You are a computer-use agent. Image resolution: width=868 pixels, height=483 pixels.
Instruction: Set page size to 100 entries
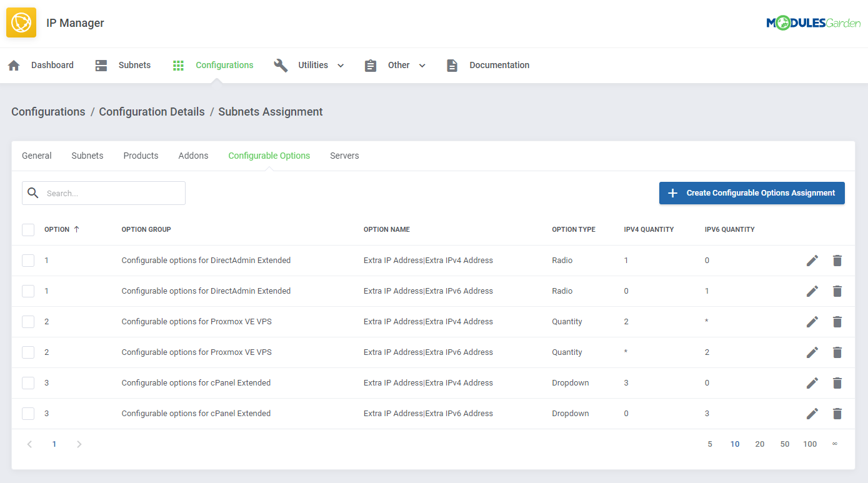(810, 444)
